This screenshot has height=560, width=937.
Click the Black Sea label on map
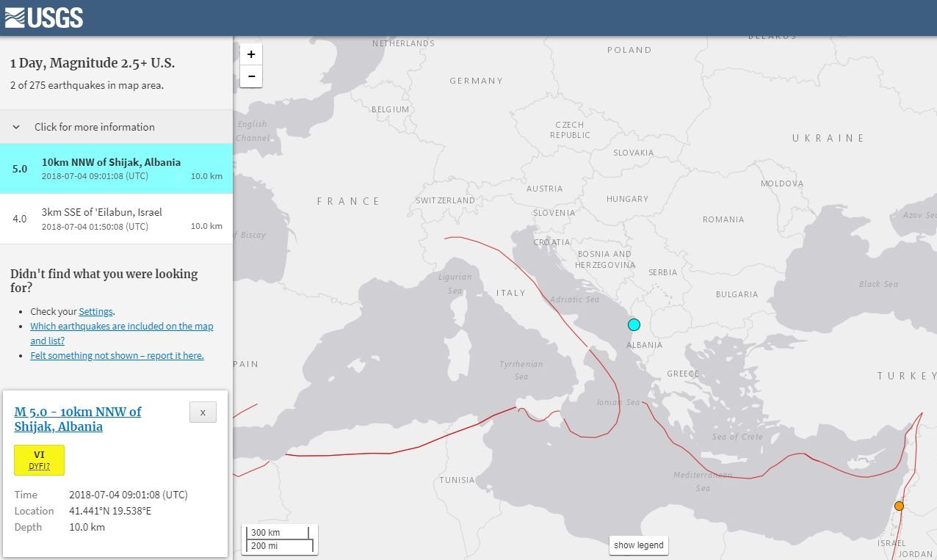(878, 284)
